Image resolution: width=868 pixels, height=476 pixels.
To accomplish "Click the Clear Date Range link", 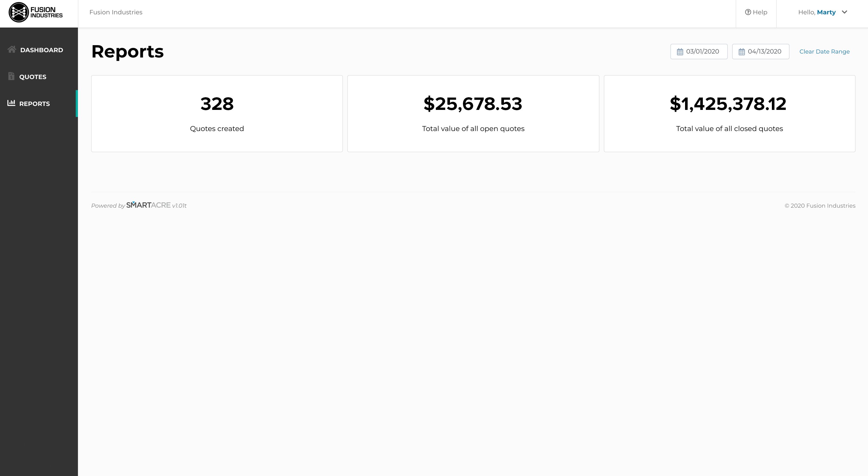I will point(825,51).
